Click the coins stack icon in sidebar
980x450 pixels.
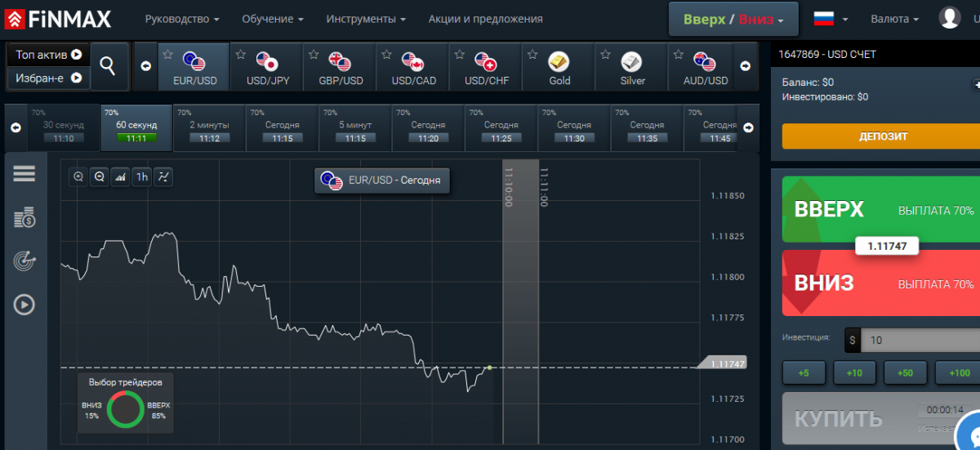pyautogui.click(x=24, y=218)
